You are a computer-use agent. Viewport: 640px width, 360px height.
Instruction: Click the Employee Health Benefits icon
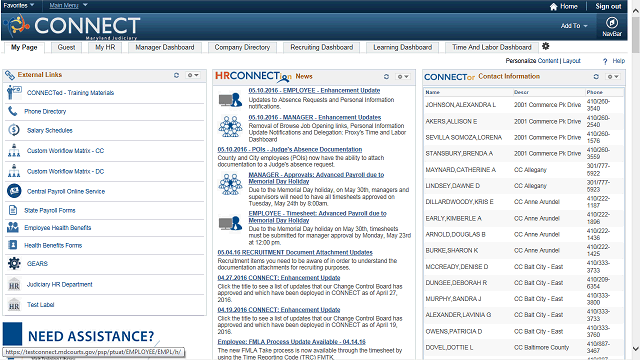click(x=13, y=227)
